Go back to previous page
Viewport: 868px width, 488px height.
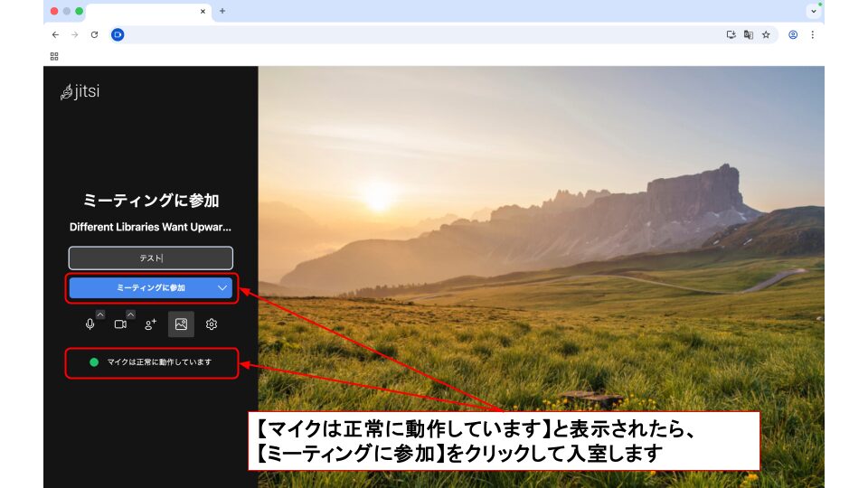(55, 34)
